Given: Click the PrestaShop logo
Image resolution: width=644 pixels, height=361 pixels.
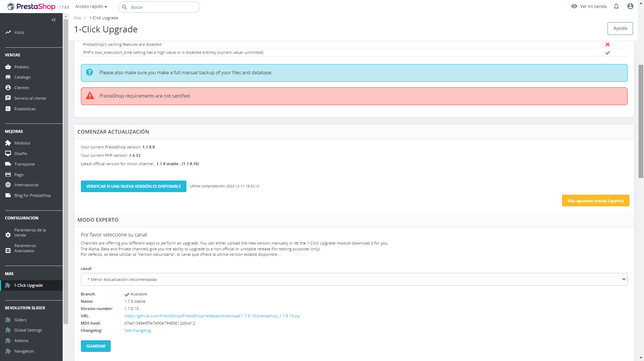Looking at the screenshot, I should pos(31,7).
